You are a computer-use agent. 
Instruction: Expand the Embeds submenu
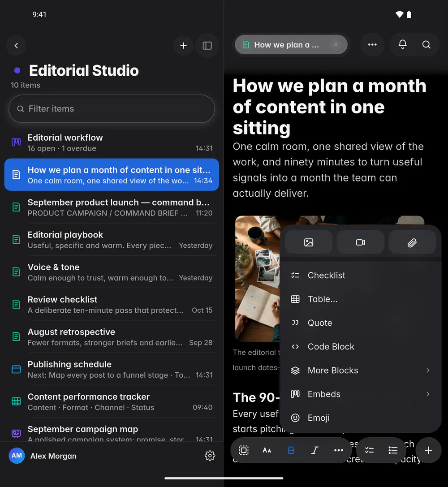pyautogui.click(x=361, y=394)
